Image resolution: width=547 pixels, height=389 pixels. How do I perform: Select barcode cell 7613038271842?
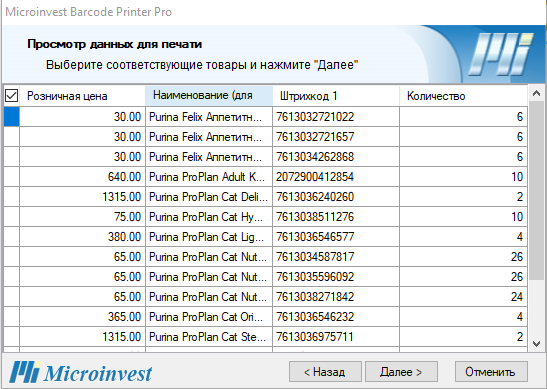tap(336, 297)
